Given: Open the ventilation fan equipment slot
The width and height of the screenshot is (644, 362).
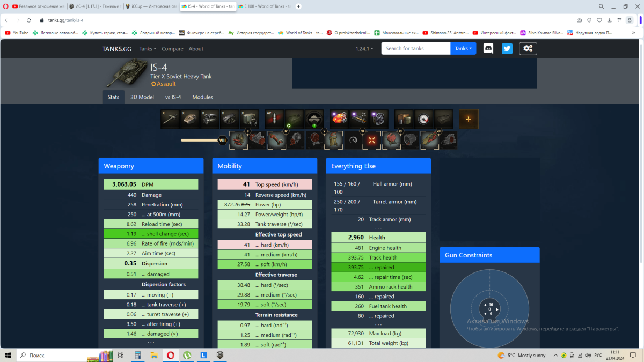Looking at the screenshot, I should 379,119.
